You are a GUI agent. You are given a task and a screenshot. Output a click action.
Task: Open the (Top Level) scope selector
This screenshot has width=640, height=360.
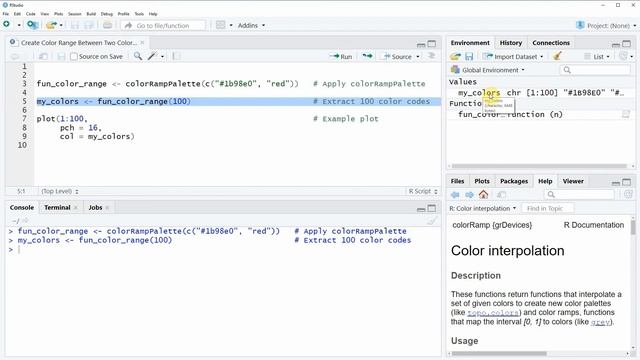click(x=60, y=191)
